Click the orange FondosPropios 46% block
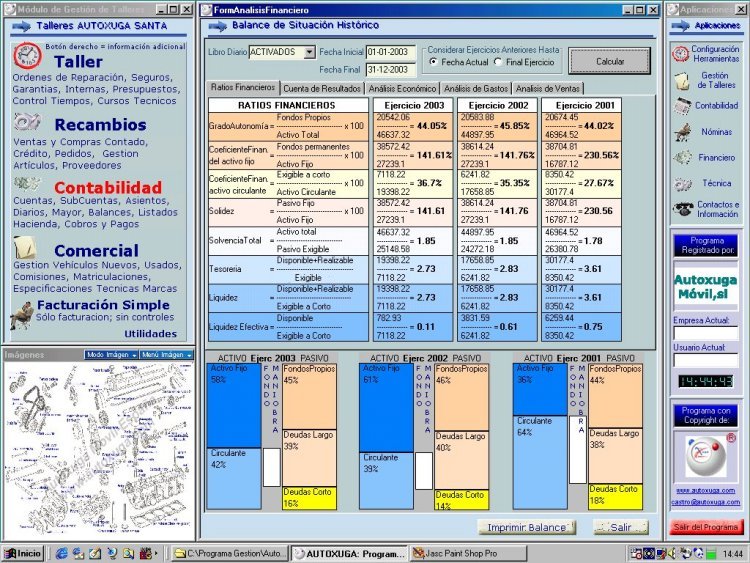 461,397
